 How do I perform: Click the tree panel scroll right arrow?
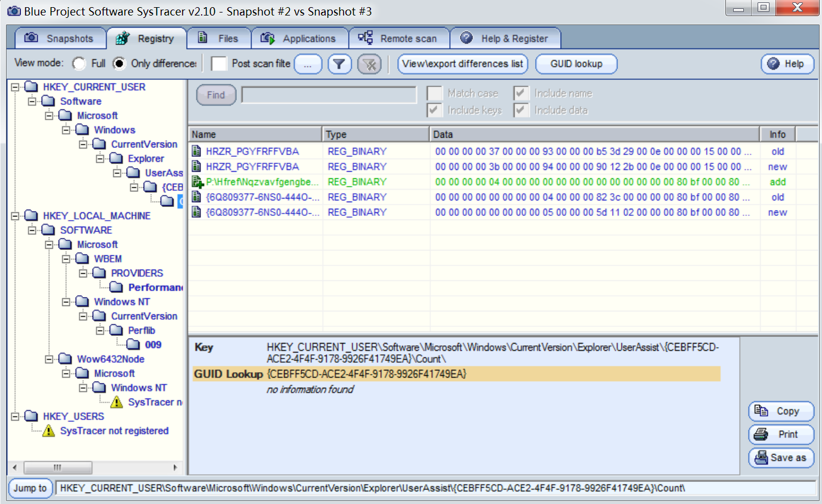pyautogui.click(x=175, y=468)
